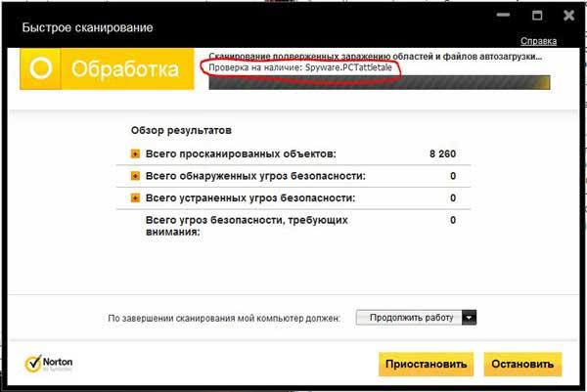Viewport: 587px width, 392px height.
Task: Click 'Всего просканированных объектов' label
Action: point(241,153)
